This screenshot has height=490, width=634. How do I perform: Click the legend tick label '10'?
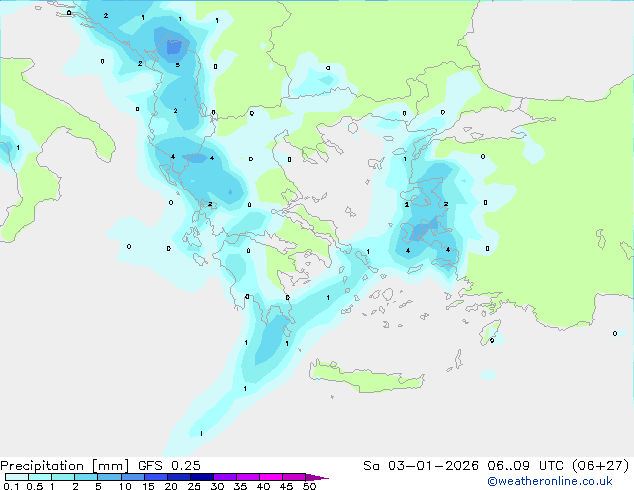(x=125, y=486)
